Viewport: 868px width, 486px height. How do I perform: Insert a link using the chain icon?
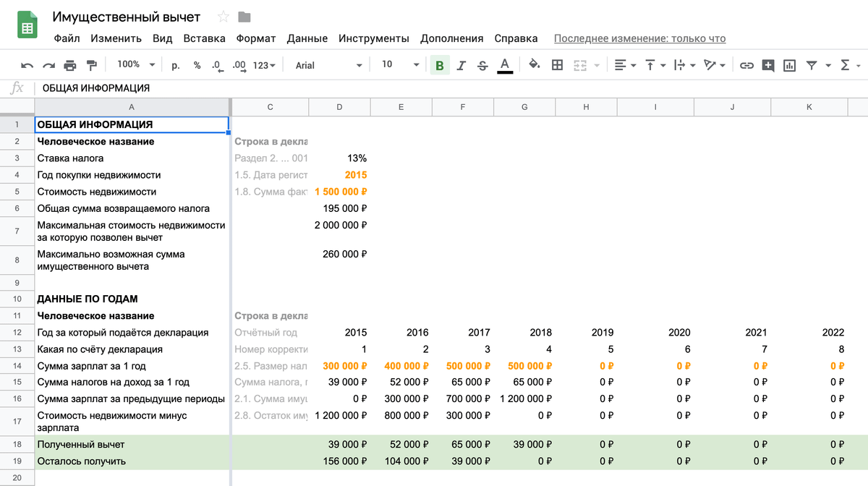pyautogui.click(x=746, y=65)
